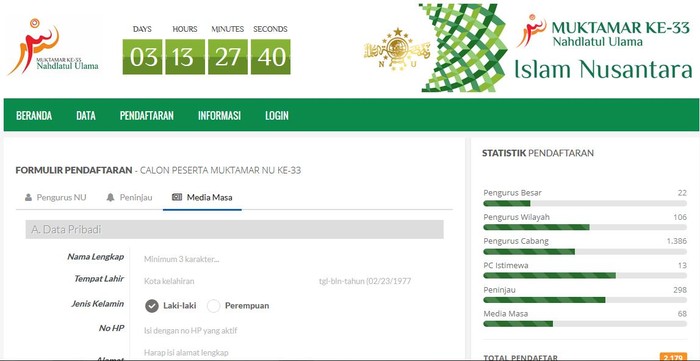The height and width of the screenshot is (361, 700).
Task: Click the Pengurus Wilayah count 106
Action: point(680,217)
